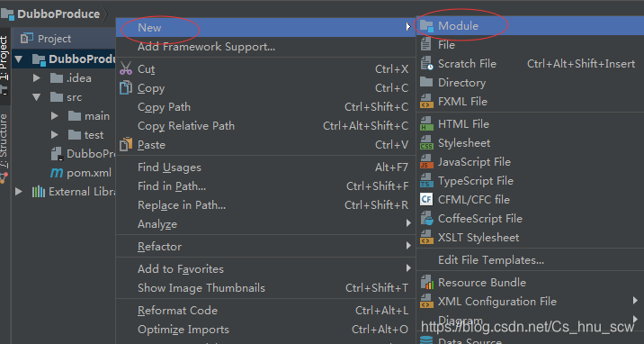Choose Copy Relative Path entry
Image resolution: width=644 pixels, height=344 pixels.
[265, 126]
